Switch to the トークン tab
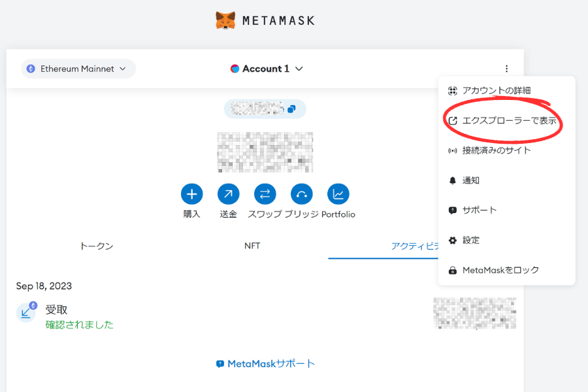 96,246
